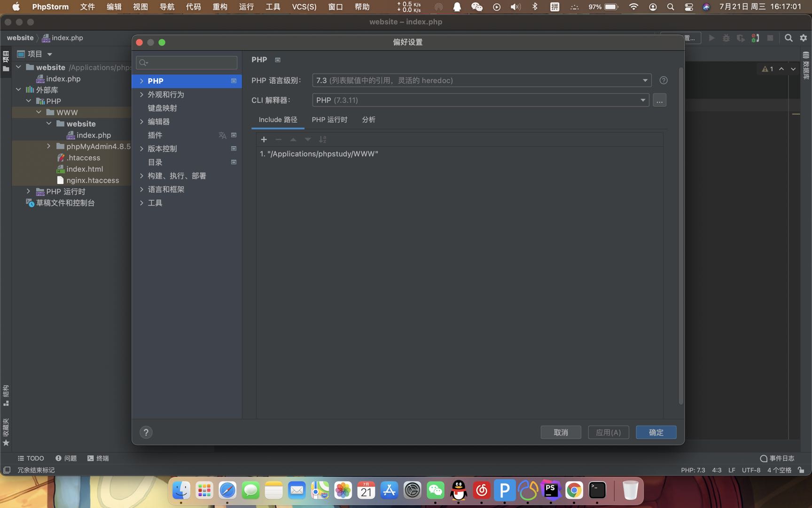The image size is (812, 508).
Task: Open 重构 menu in menu bar
Action: 220,7
